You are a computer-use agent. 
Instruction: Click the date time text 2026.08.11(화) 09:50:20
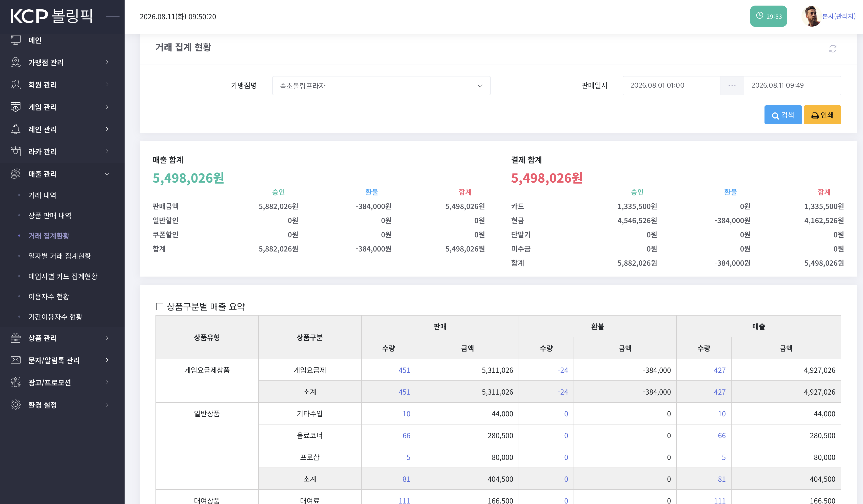(x=178, y=16)
